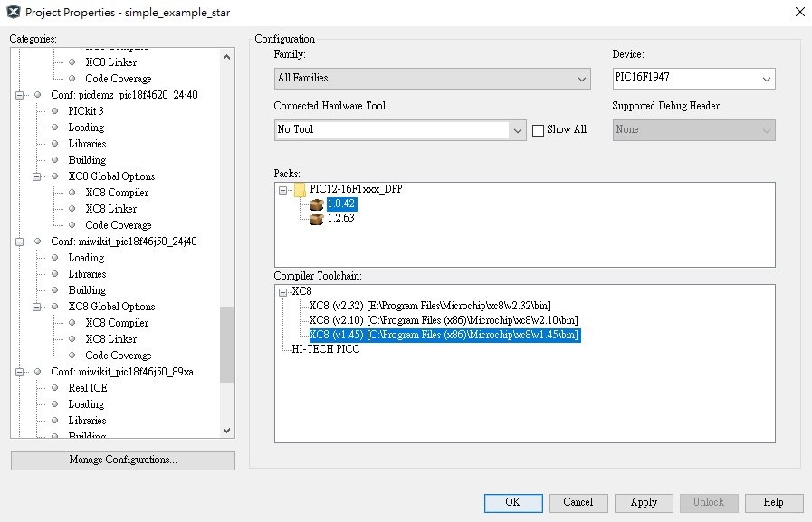Viewport: 812px width, 522px height.
Task: Collapse Conf: miwikit_pic18f46j50_24j40 node
Action: (x=20, y=242)
